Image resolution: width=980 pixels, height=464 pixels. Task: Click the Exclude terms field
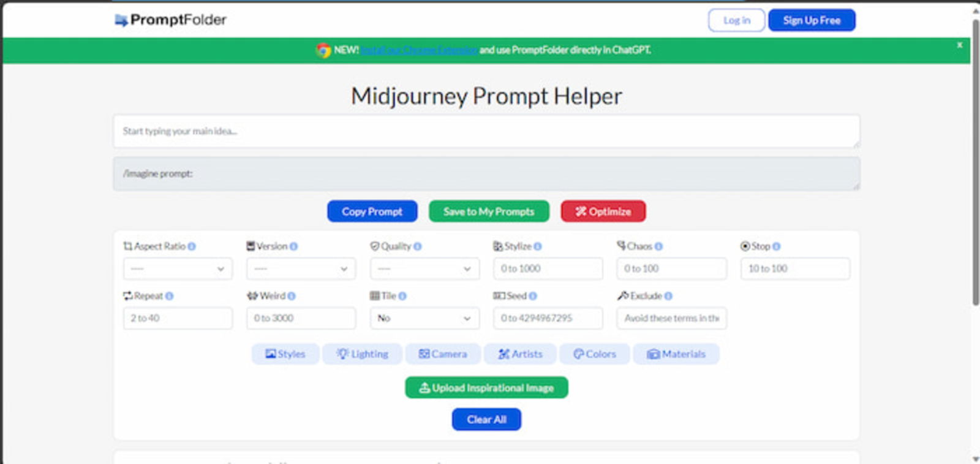pos(671,318)
